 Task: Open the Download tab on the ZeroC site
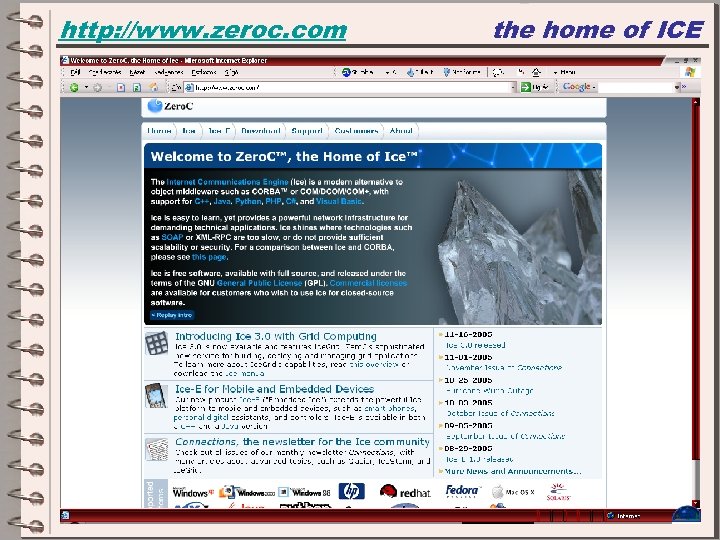point(261,131)
